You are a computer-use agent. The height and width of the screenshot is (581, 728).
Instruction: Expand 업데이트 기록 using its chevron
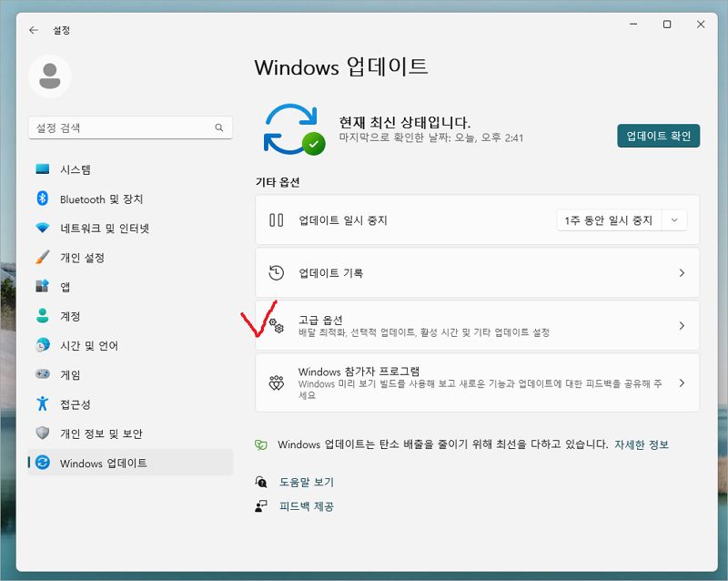(682, 273)
